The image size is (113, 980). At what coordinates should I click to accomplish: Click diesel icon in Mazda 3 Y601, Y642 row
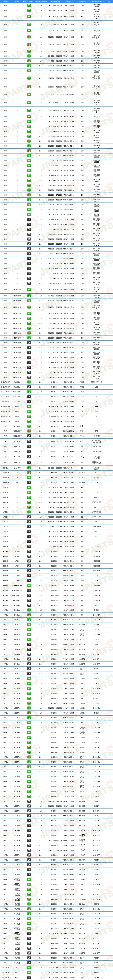tap(29, 517)
